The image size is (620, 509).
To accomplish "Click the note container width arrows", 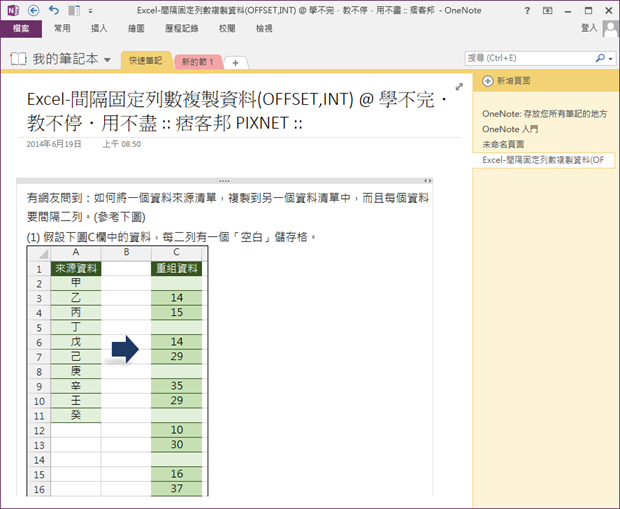I will click(427, 181).
